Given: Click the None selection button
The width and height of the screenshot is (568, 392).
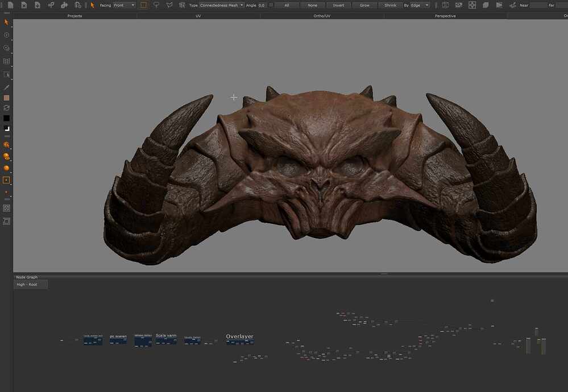Looking at the screenshot, I should pos(313,6).
